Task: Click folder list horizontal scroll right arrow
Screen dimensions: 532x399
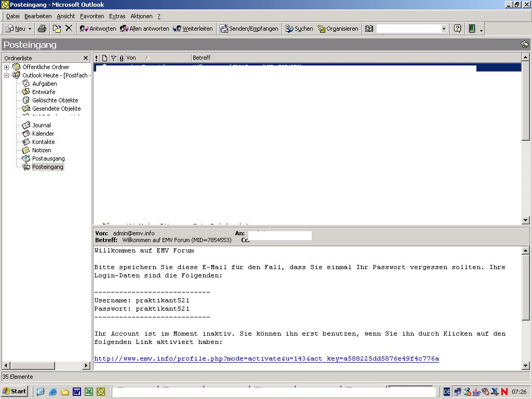Action: pos(86,365)
